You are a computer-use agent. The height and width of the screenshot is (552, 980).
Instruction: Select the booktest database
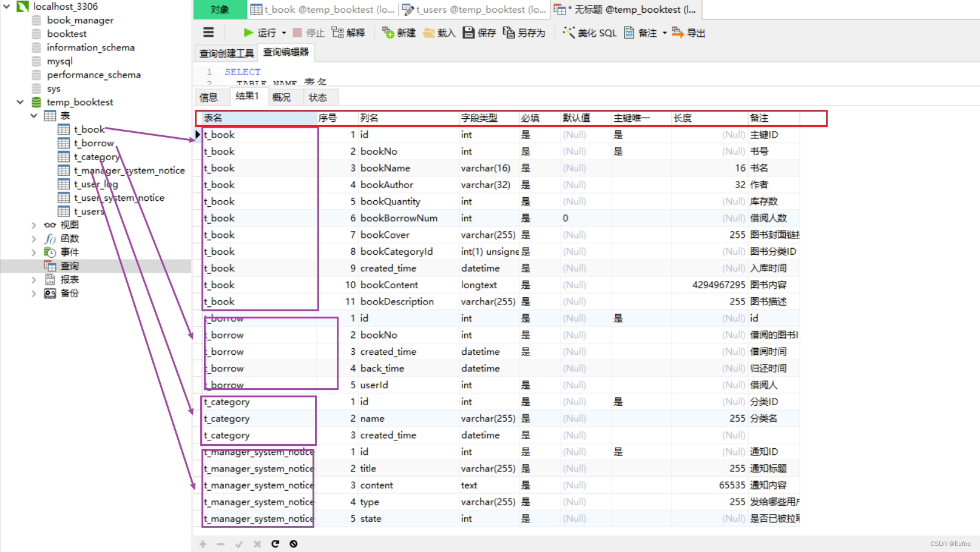tap(67, 34)
